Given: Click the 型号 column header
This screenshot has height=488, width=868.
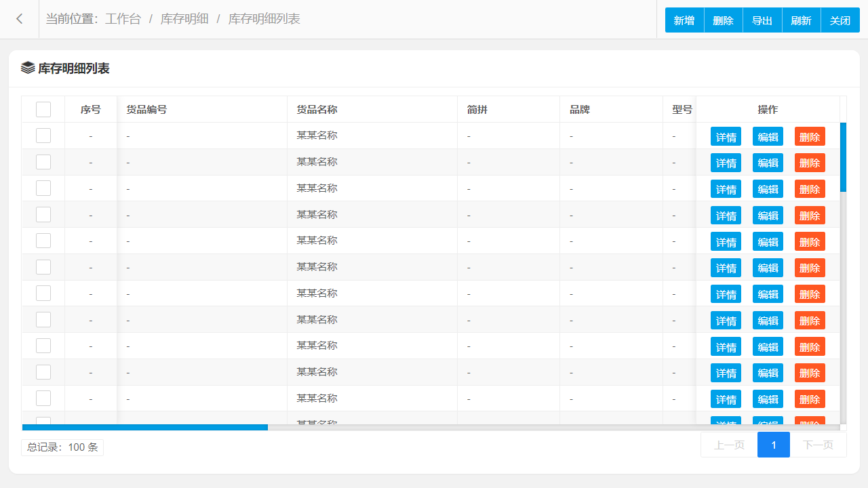Looking at the screenshot, I should (679, 109).
